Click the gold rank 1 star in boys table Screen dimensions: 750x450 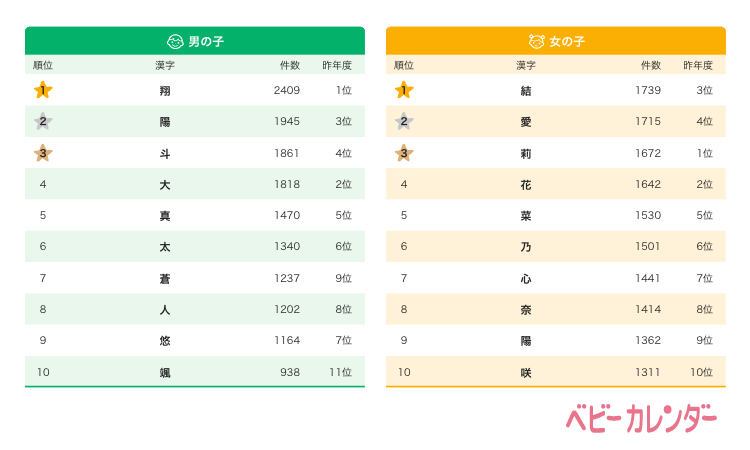pyautogui.click(x=43, y=90)
